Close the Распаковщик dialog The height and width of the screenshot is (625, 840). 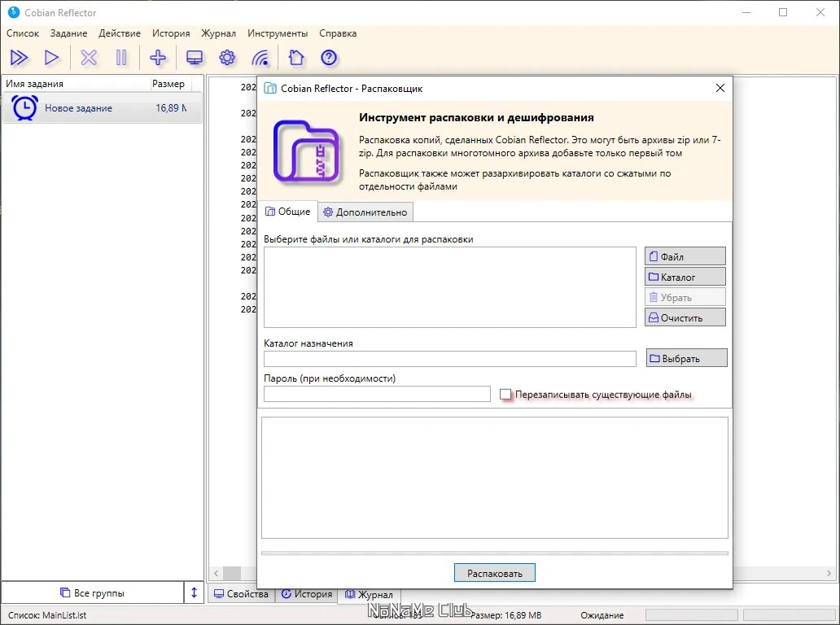click(x=720, y=88)
